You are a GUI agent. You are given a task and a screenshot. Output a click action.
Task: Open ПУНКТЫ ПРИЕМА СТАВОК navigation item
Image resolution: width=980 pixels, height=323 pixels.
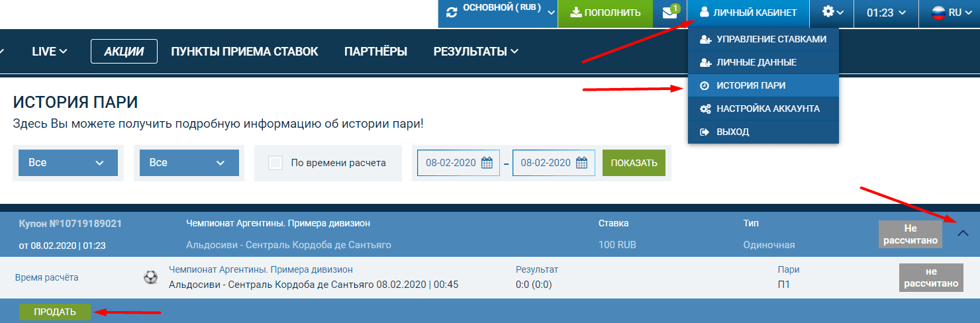click(244, 51)
